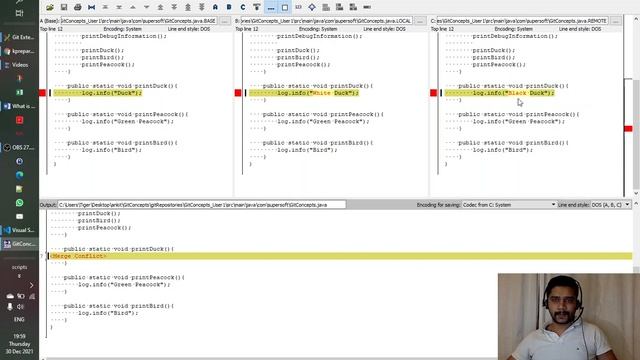
Task: Switch to Git Extensions in taskbar
Action: [19, 37]
